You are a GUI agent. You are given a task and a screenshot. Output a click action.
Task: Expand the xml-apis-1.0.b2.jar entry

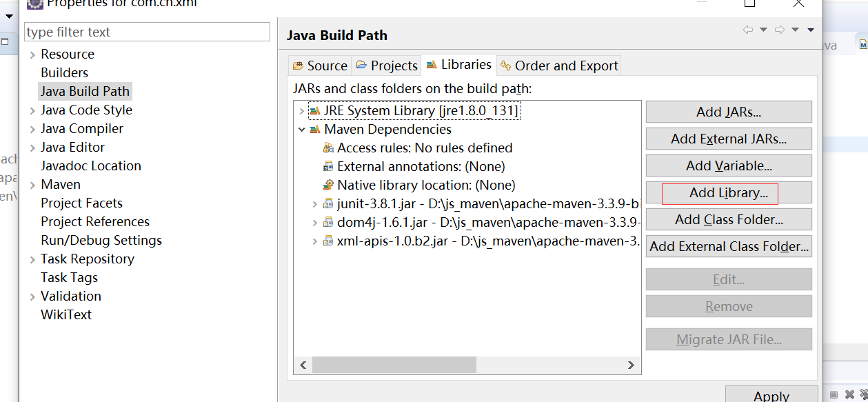tap(314, 241)
